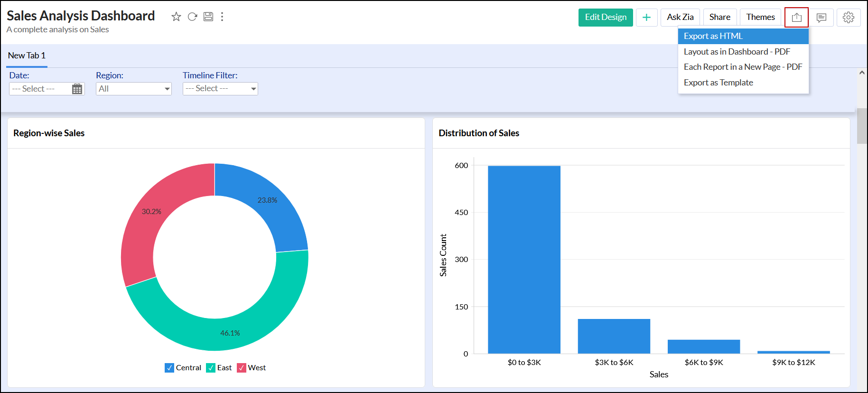This screenshot has width=868, height=393.
Task: Collapse the filter panel with the up chevron
Action: [862, 73]
